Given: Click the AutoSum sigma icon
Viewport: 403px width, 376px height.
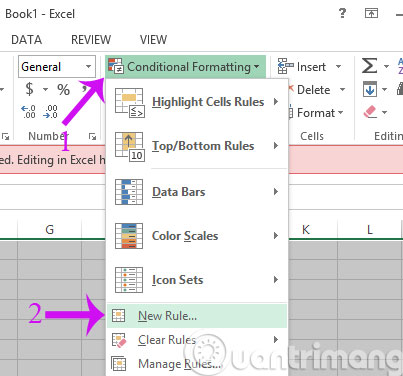Looking at the screenshot, I should [370, 66].
